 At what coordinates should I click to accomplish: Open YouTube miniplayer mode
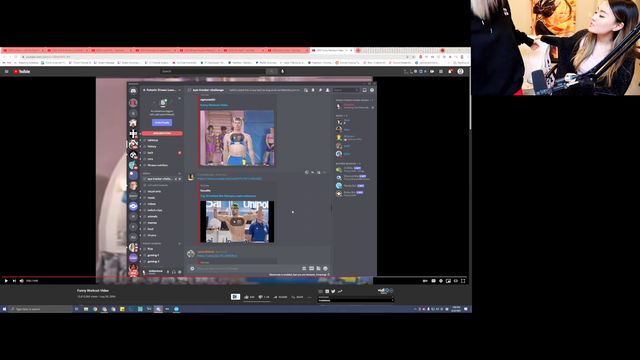(x=448, y=281)
